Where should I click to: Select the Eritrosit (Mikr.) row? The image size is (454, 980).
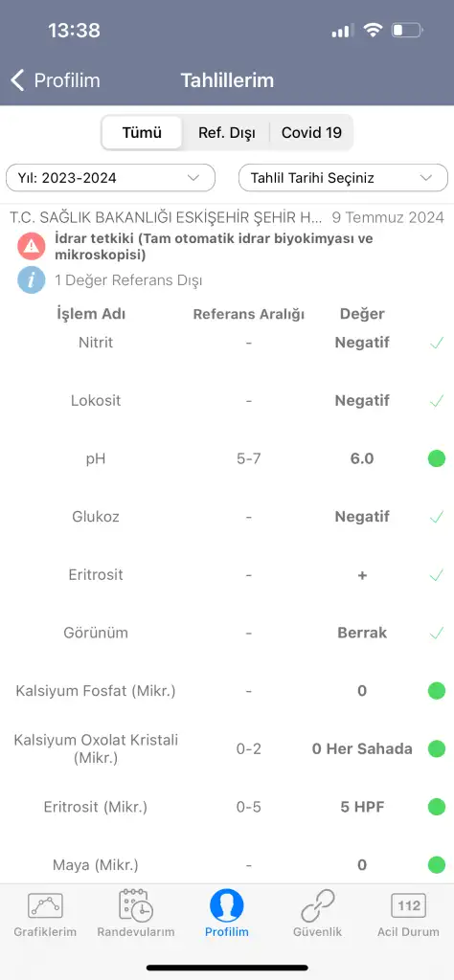pyautogui.click(x=227, y=807)
